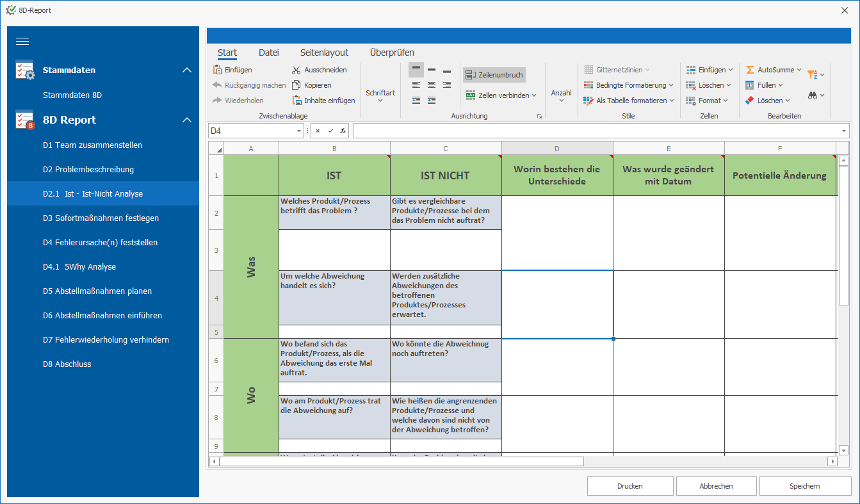Click the binoculars find icon

pos(813,95)
